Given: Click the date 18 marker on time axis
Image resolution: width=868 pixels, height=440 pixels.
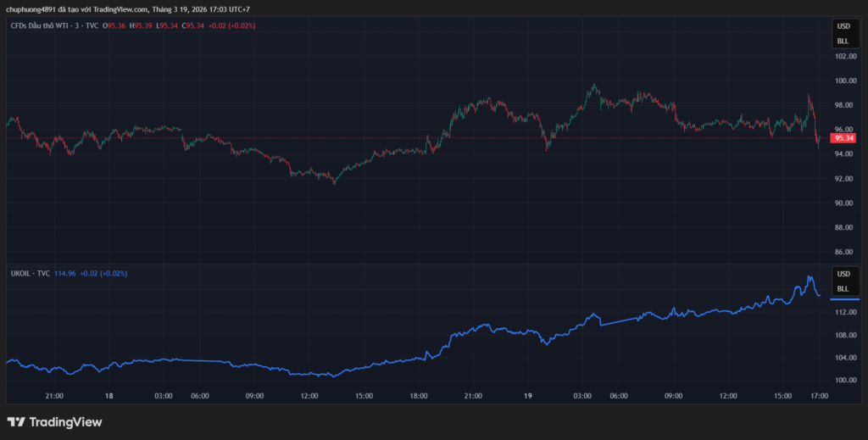Looking at the screenshot, I should (109, 396).
